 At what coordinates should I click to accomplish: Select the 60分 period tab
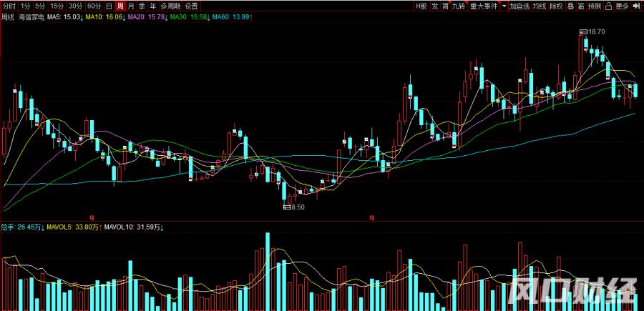(x=94, y=6)
